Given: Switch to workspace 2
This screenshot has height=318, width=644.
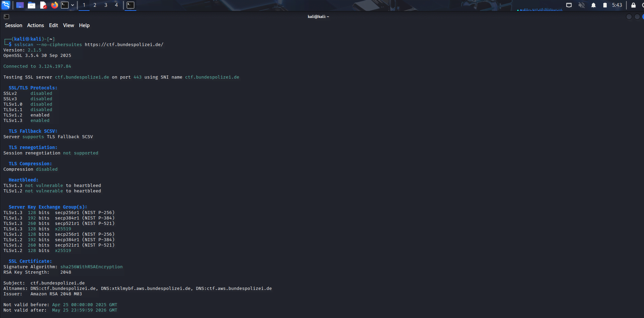Looking at the screenshot, I should coord(95,5).
